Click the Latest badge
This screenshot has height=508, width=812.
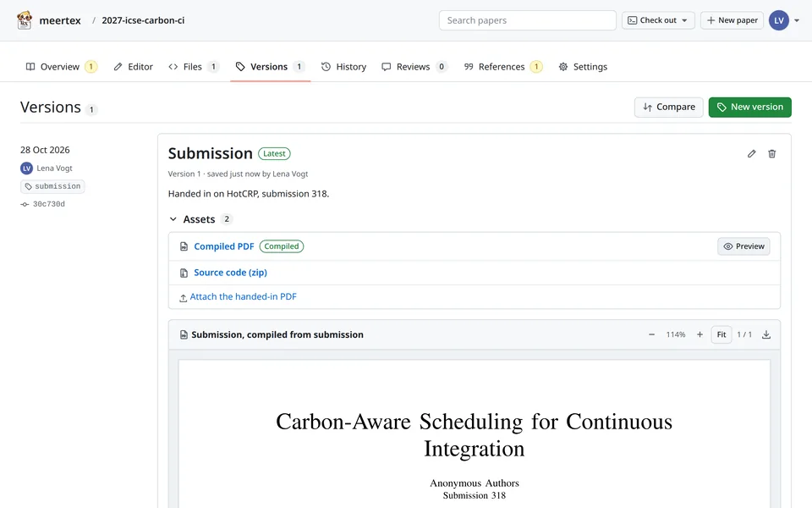pos(274,153)
